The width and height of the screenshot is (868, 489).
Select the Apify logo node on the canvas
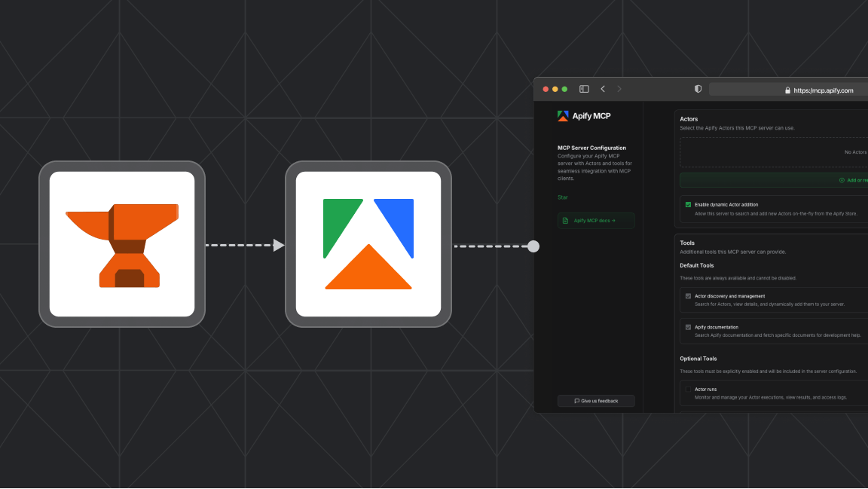368,245
